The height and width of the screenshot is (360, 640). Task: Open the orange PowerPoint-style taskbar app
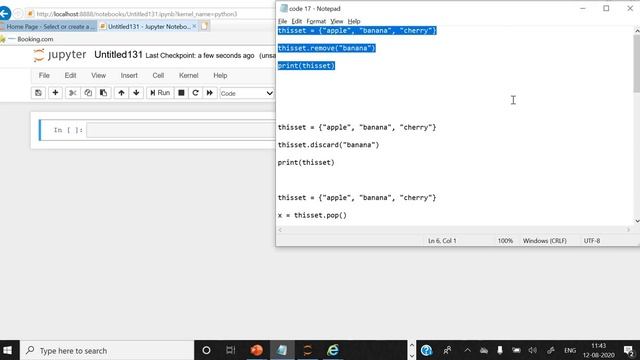tap(256, 350)
